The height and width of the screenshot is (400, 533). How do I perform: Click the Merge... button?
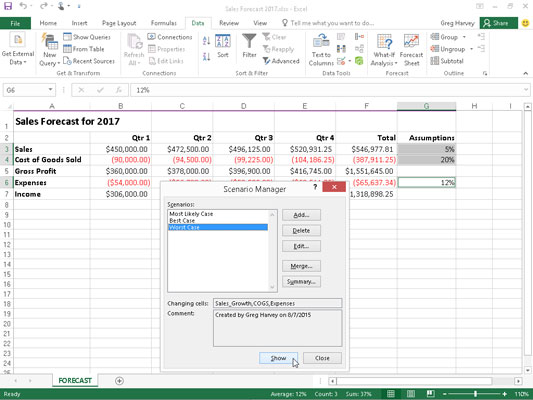coord(301,266)
